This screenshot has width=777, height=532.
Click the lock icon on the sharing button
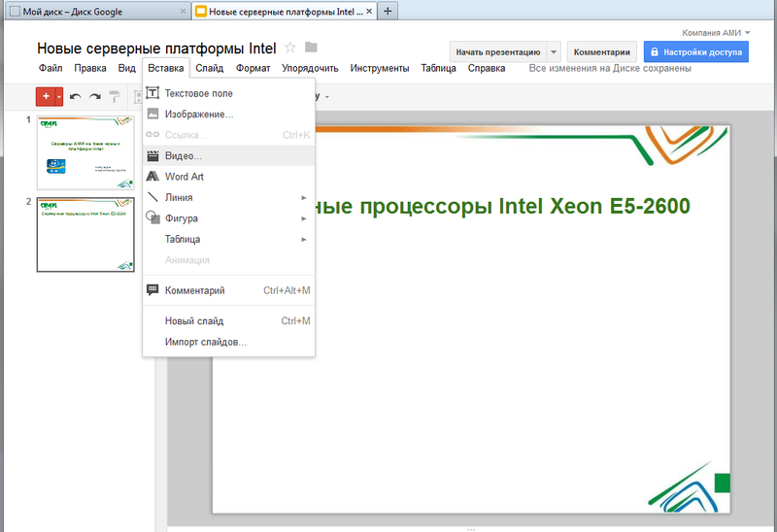654,51
